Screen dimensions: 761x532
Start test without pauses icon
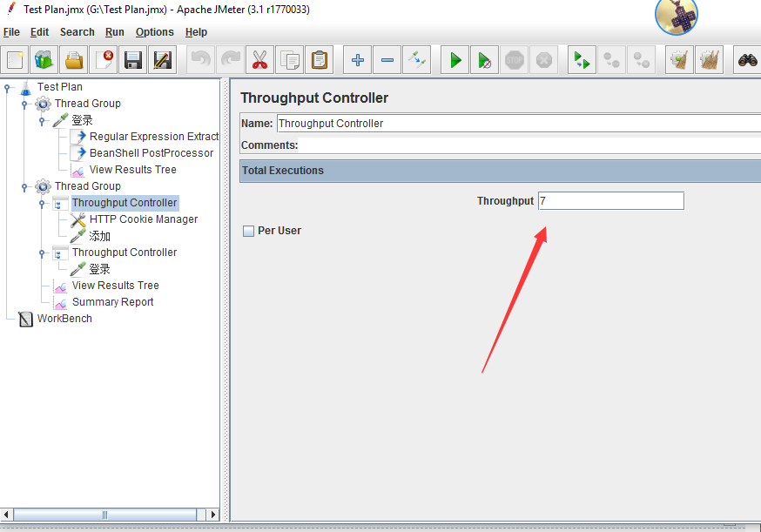484,60
